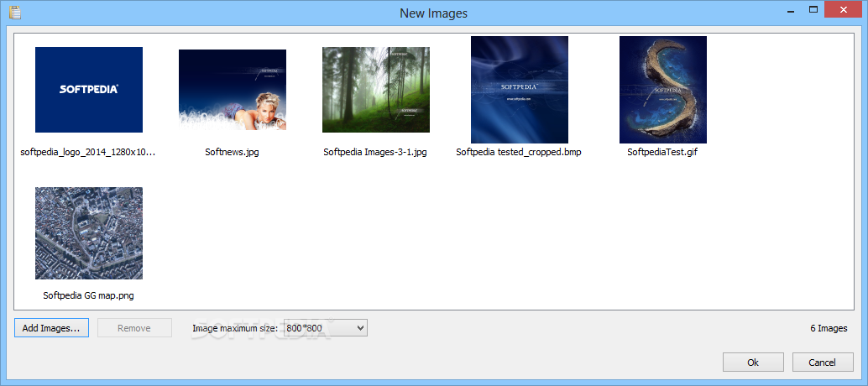Select the forest Softpedia Images-3-1.jpg thumbnail
This screenshot has height=386, width=868.
(376, 90)
